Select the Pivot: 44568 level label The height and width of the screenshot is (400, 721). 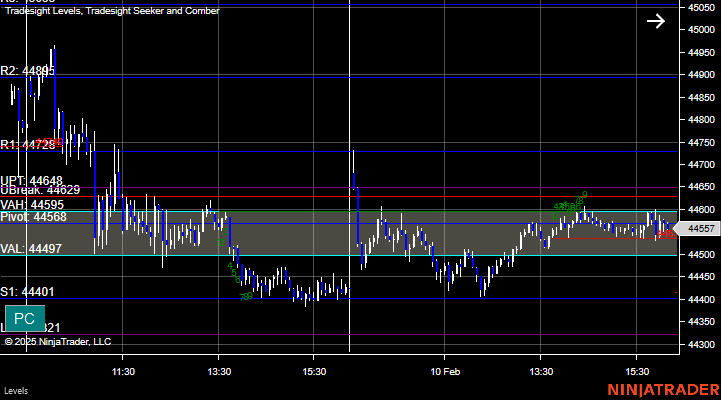click(x=34, y=217)
